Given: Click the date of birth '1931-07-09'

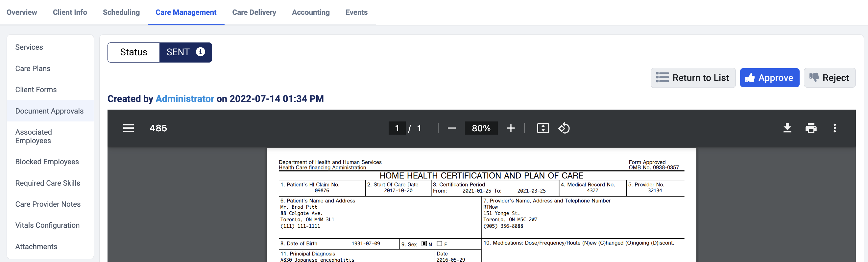Looking at the screenshot, I should coord(366,244).
